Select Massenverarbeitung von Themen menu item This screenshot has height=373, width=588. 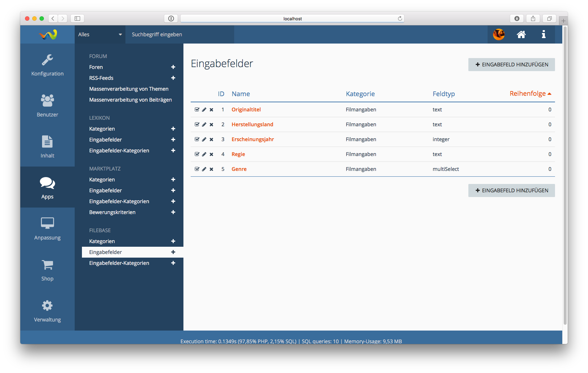[x=129, y=89]
